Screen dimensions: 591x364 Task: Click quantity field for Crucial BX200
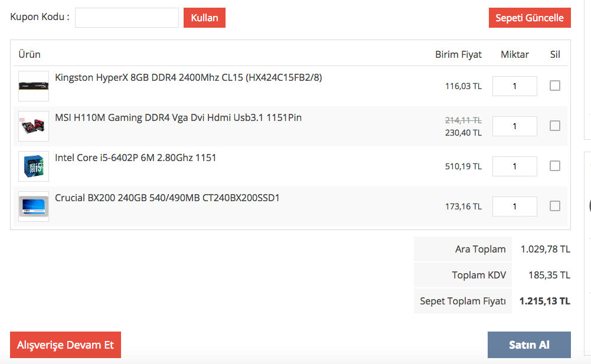pyautogui.click(x=514, y=206)
